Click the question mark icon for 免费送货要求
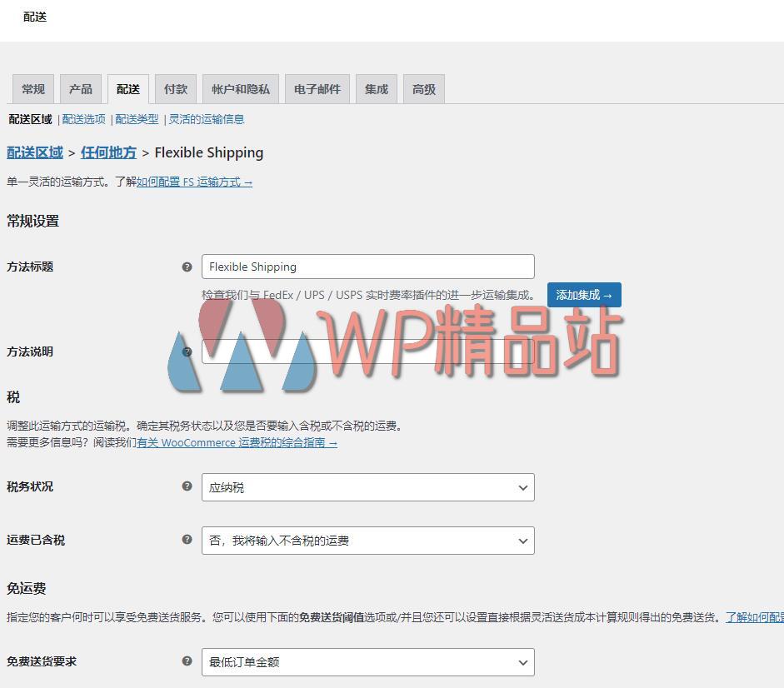Screen dimensions: 784x688 click(187, 661)
